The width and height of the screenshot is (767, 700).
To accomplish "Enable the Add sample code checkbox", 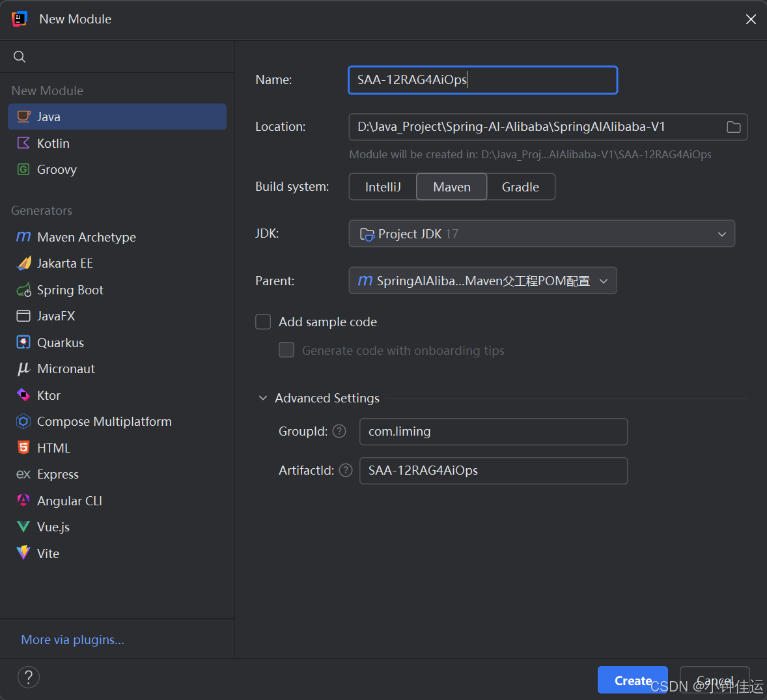I will click(x=263, y=322).
